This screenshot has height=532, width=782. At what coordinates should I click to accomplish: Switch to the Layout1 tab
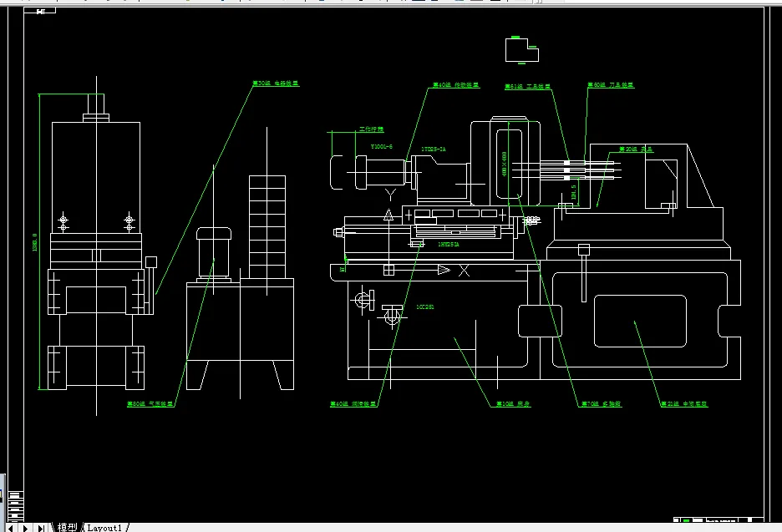(104, 528)
